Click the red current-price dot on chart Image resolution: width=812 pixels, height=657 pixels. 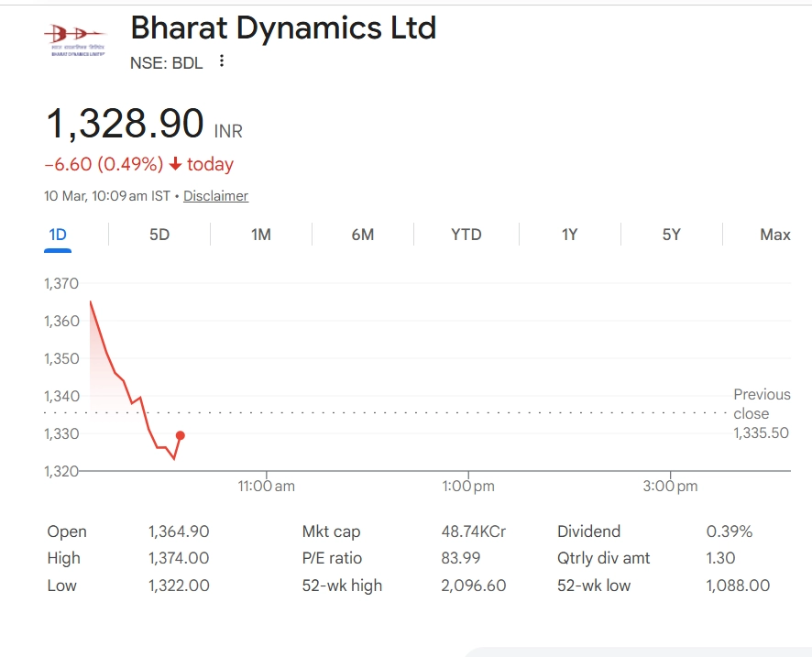tap(181, 435)
